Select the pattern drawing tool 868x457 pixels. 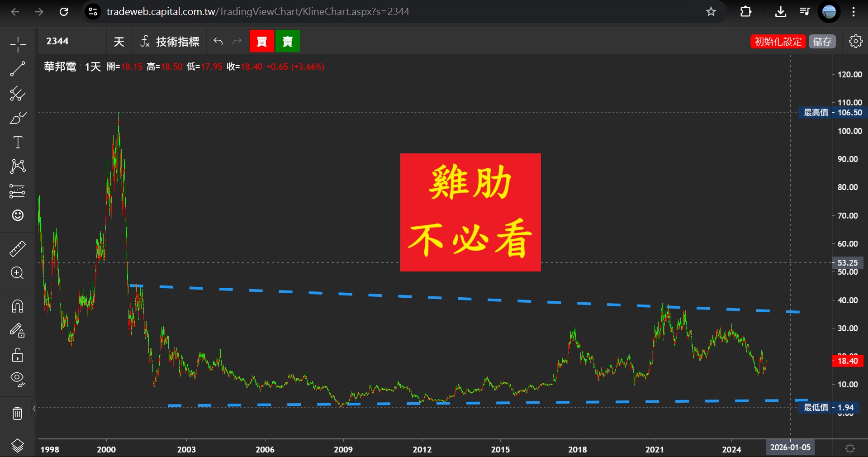tap(18, 167)
